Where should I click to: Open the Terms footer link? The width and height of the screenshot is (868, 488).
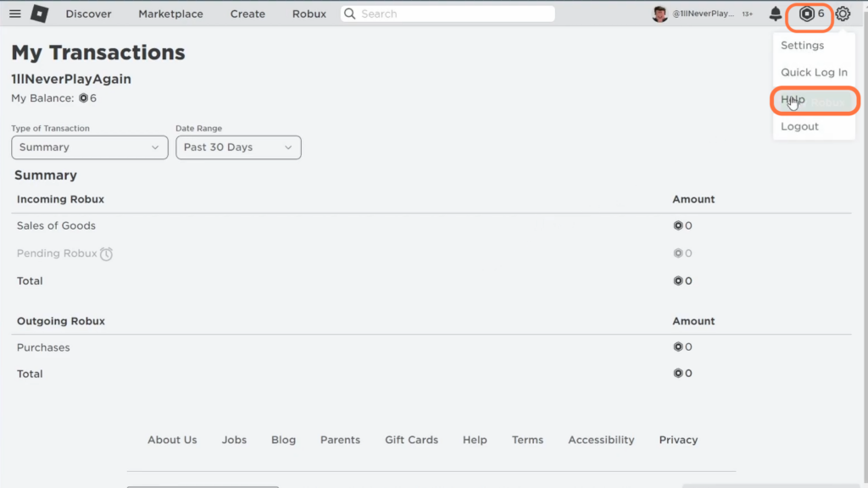click(527, 440)
